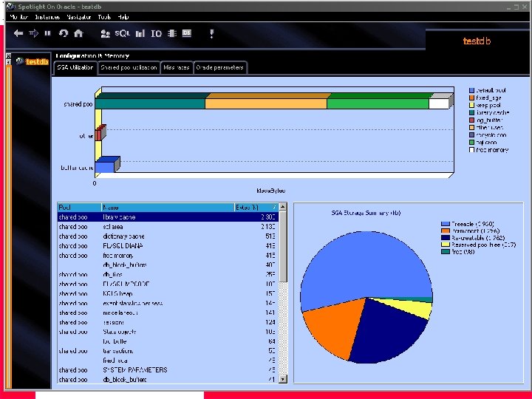532x399 pixels.
Task: Click the Refresh toolbar icon
Action: (64, 33)
